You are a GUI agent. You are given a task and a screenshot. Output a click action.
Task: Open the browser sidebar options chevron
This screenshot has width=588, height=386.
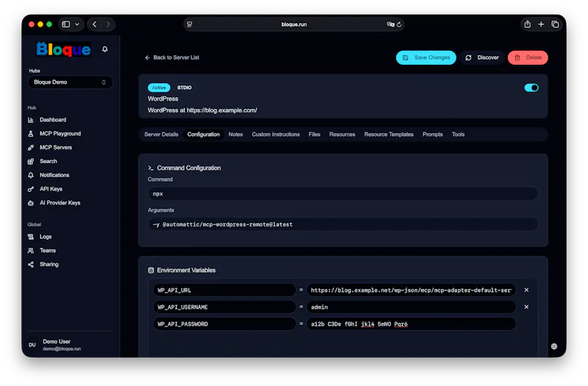[77, 24]
